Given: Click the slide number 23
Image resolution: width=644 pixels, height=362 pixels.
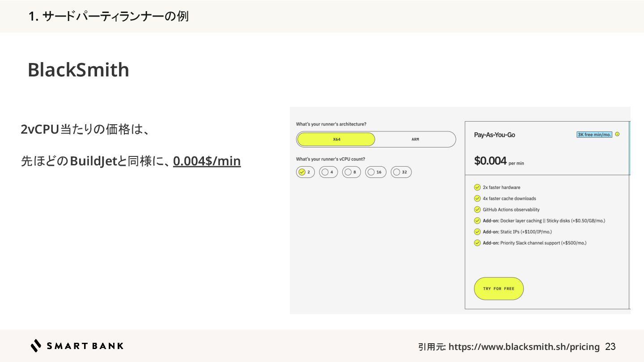Looking at the screenshot, I should tap(610, 347).
